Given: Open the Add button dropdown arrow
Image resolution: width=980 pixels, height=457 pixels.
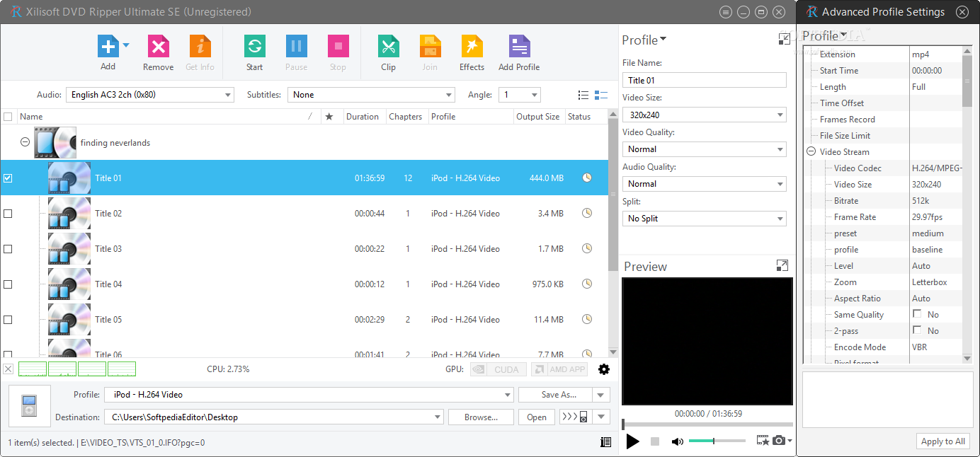Looking at the screenshot, I should click(x=126, y=45).
